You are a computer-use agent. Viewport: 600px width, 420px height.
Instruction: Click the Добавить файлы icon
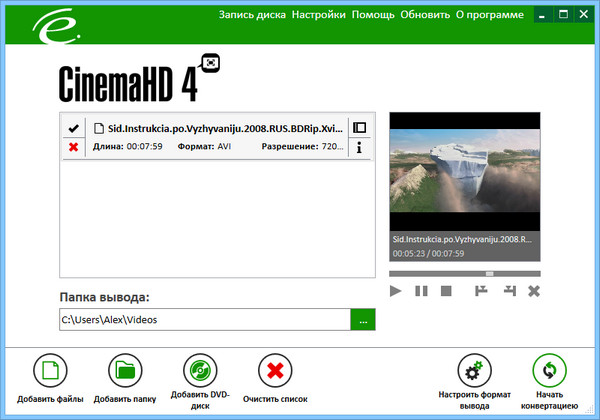pos(50,370)
